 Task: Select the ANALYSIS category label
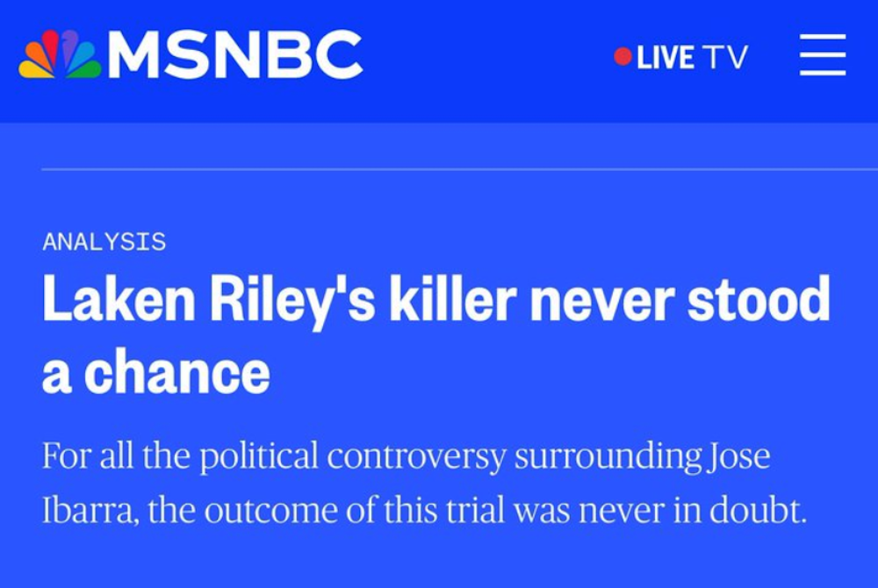coord(104,241)
